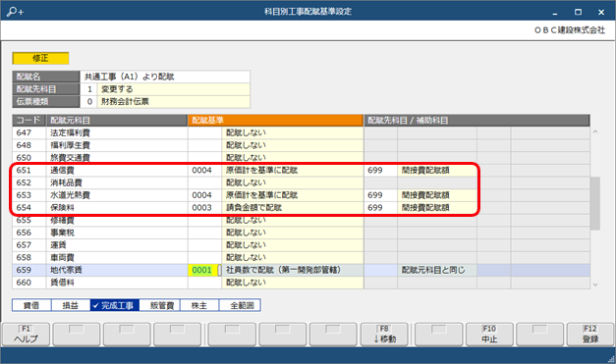
Task: Click 配賦しない in the 賃借料 row
Action: (x=293, y=283)
